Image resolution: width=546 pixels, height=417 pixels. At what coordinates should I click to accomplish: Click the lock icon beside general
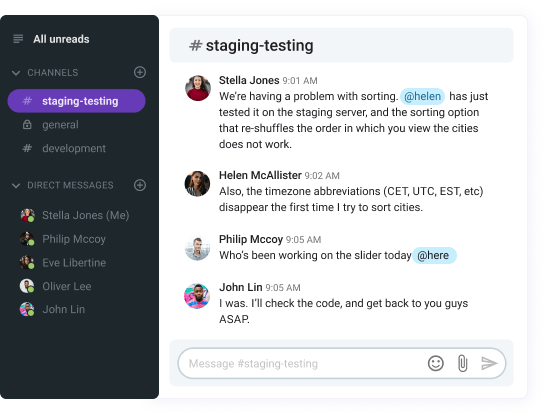point(27,125)
